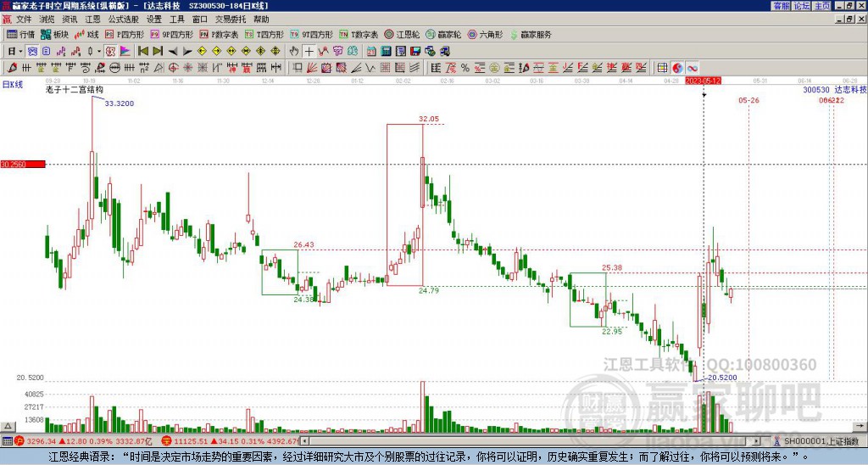868x465 pixels.
Task: Open the 赢家轮 wheel tool
Action: pyautogui.click(x=442, y=34)
